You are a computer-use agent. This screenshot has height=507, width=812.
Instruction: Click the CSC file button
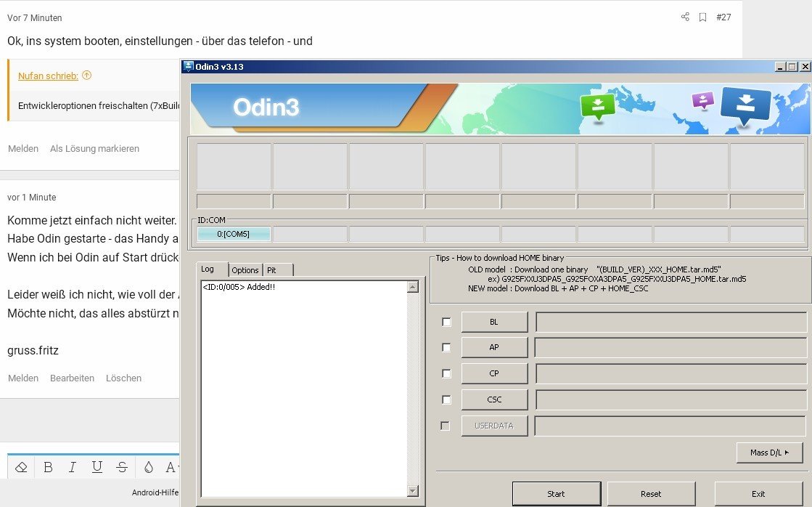495,399
